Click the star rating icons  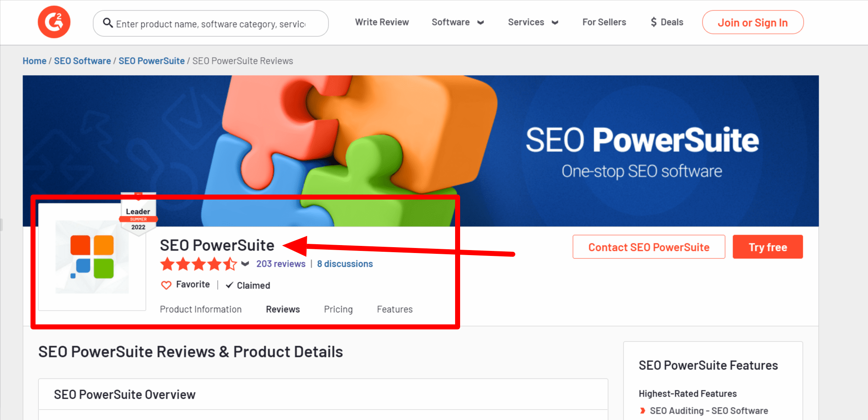pos(199,264)
